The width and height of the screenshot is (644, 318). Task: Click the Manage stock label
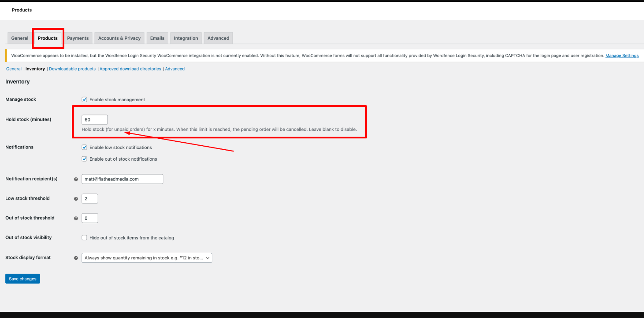[x=21, y=99]
